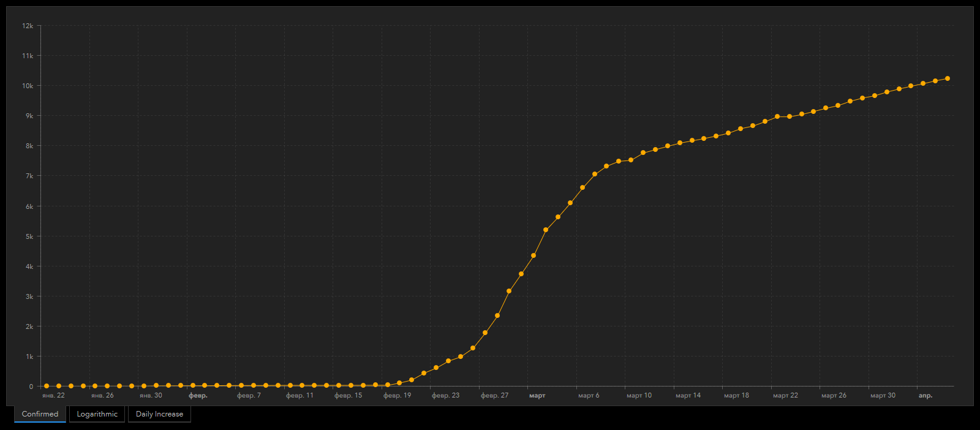Switch to the Logarithmic tab
The width and height of the screenshot is (980, 430).
(x=97, y=414)
